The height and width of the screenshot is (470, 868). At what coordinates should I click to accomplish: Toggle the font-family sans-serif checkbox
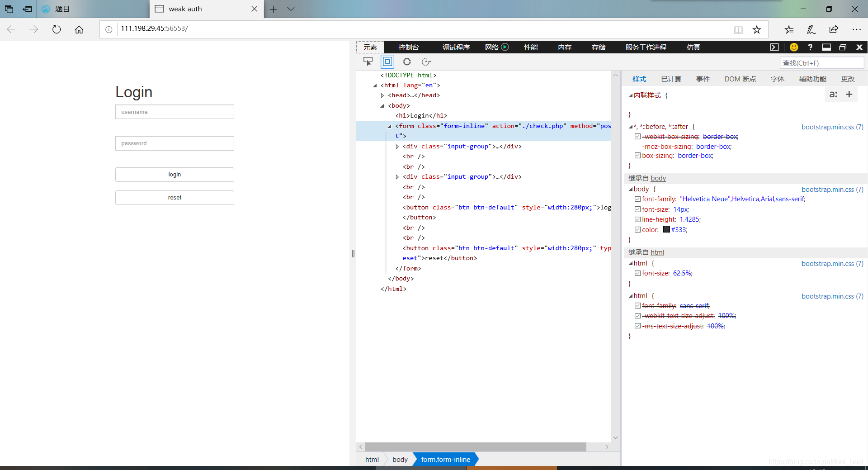(637, 305)
